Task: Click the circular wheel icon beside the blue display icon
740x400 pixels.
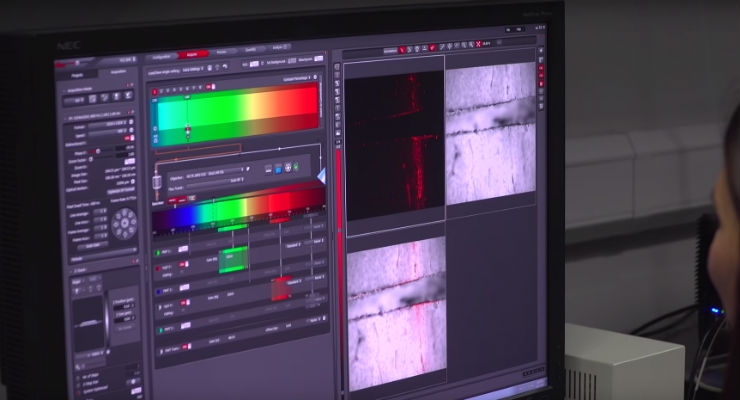Action: pyautogui.click(x=288, y=168)
